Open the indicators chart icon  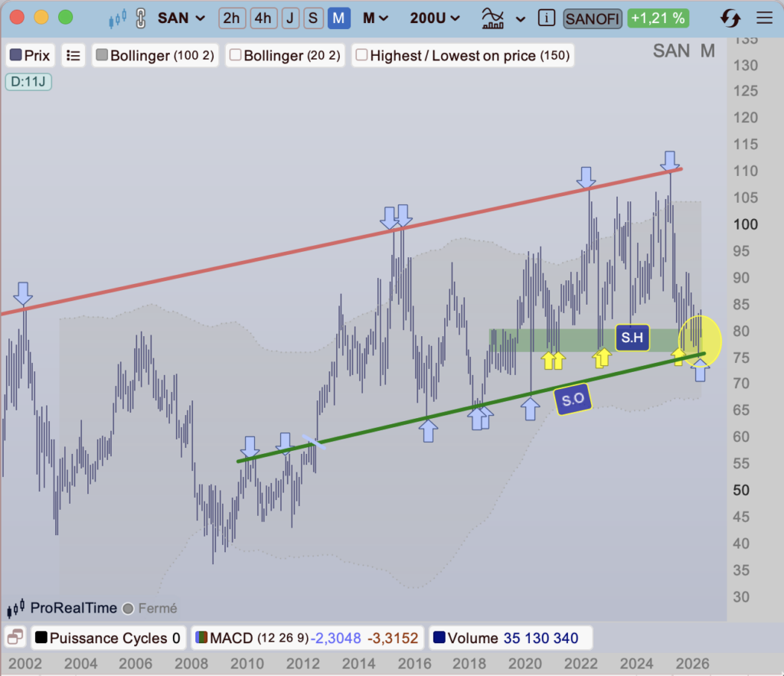[493, 18]
